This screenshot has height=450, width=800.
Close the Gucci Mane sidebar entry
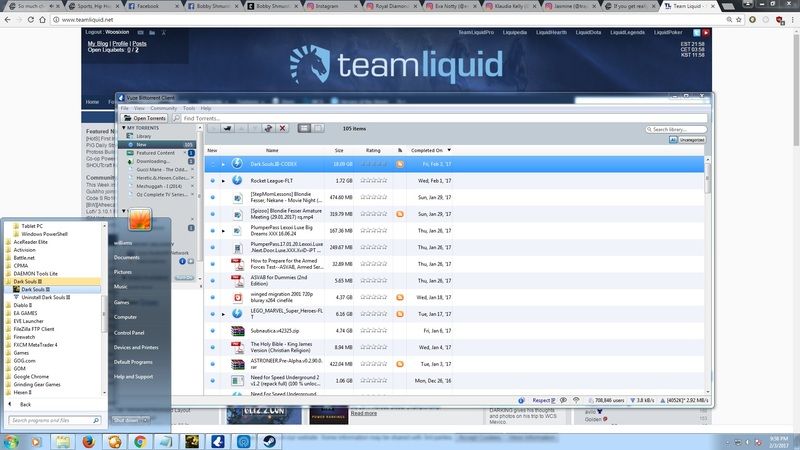point(192,169)
